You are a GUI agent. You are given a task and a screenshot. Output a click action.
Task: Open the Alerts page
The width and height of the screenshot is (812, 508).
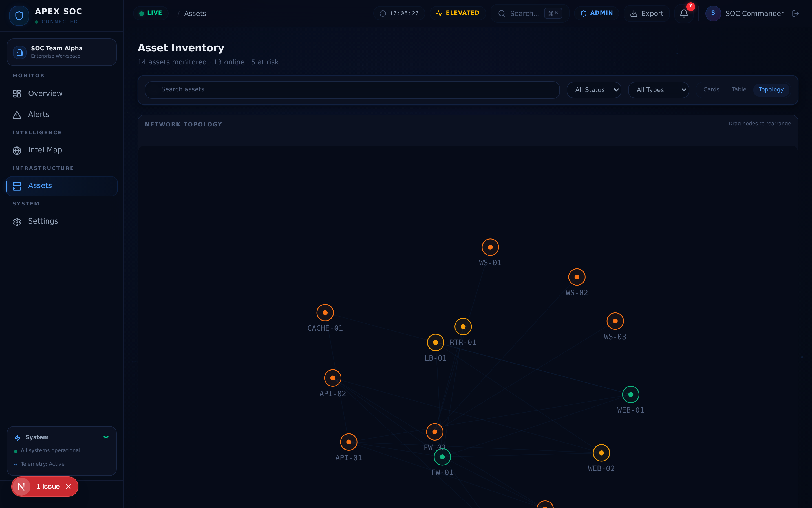[62, 115]
